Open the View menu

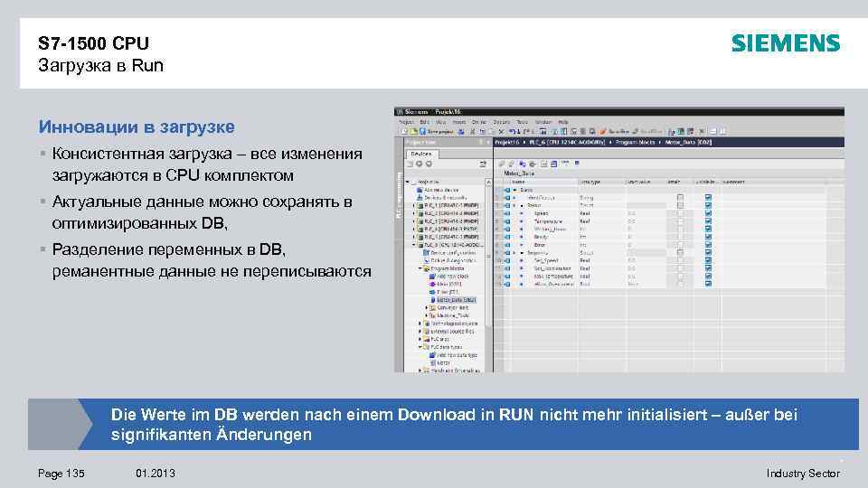440,122
